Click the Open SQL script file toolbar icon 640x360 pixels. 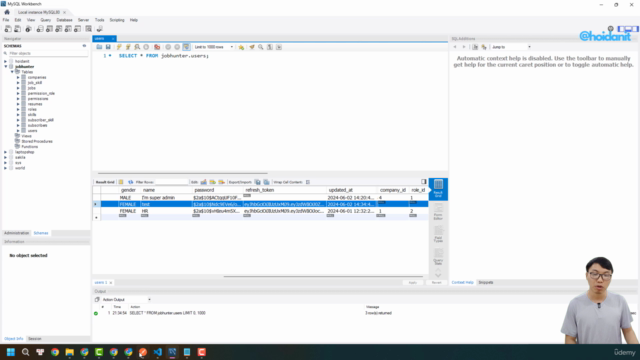pyautogui.click(x=18, y=29)
